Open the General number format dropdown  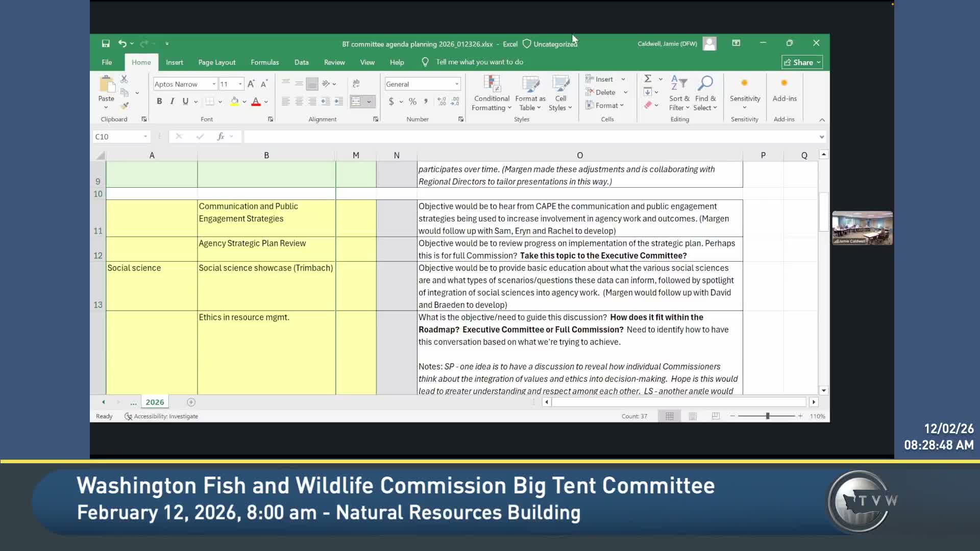[456, 84]
